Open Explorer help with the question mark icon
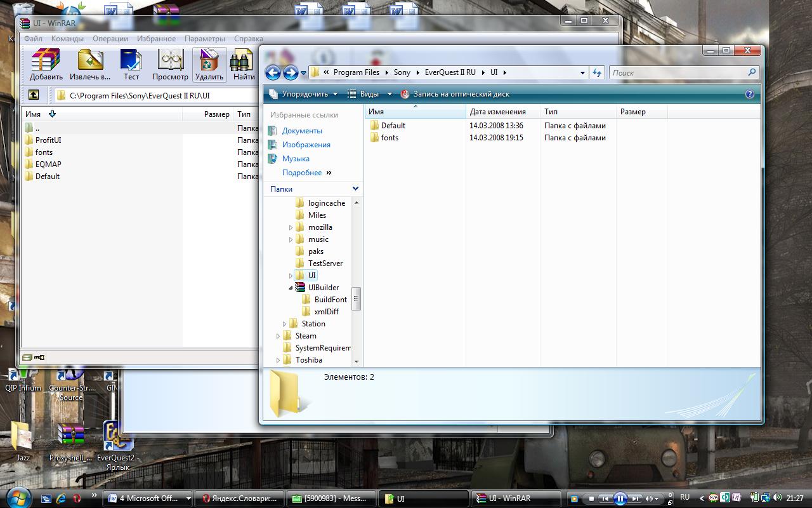Viewport: 812px width, 508px height. point(750,94)
